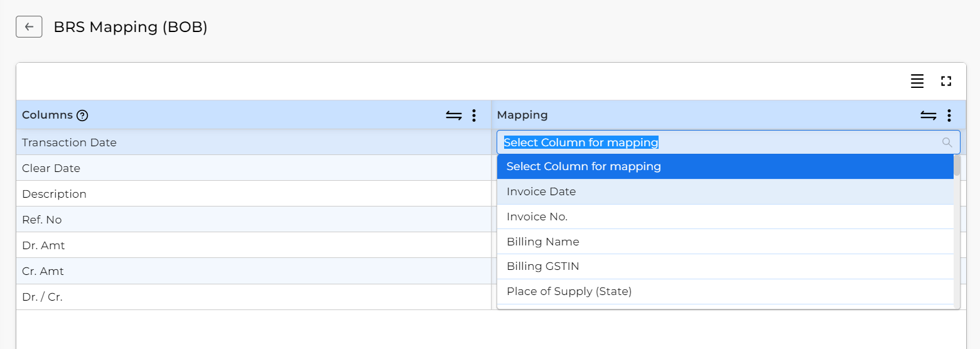Pick Billing GSTIN from the list
The height and width of the screenshot is (349, 980).
coord(725,266)
